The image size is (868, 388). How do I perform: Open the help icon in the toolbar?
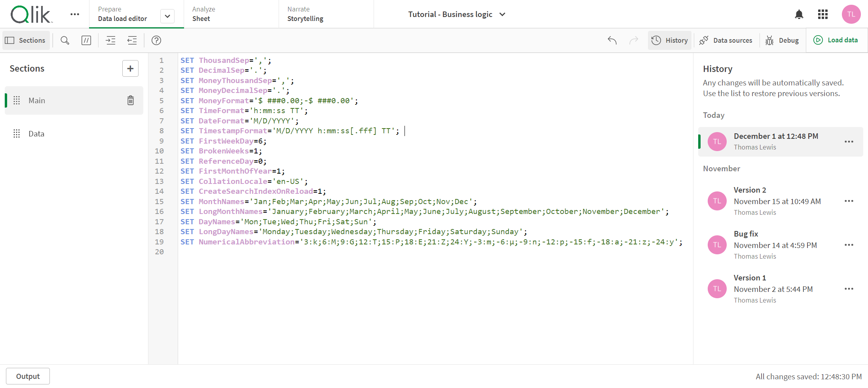pyautogui.click(x=156, y=40)
